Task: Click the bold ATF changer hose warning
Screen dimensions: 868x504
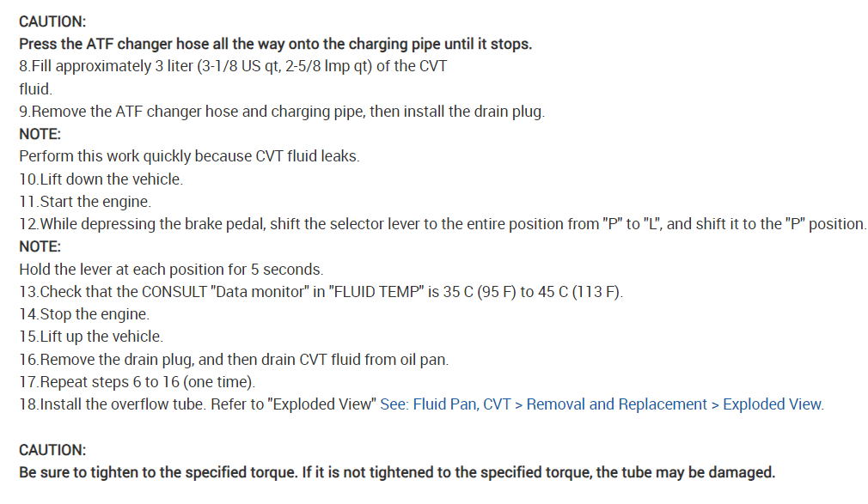Action: (x=275, y=44)
